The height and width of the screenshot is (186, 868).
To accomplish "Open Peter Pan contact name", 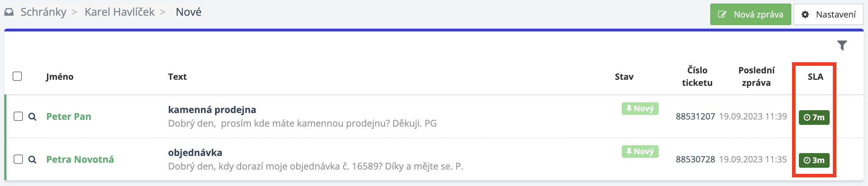I will pos(69,117).
